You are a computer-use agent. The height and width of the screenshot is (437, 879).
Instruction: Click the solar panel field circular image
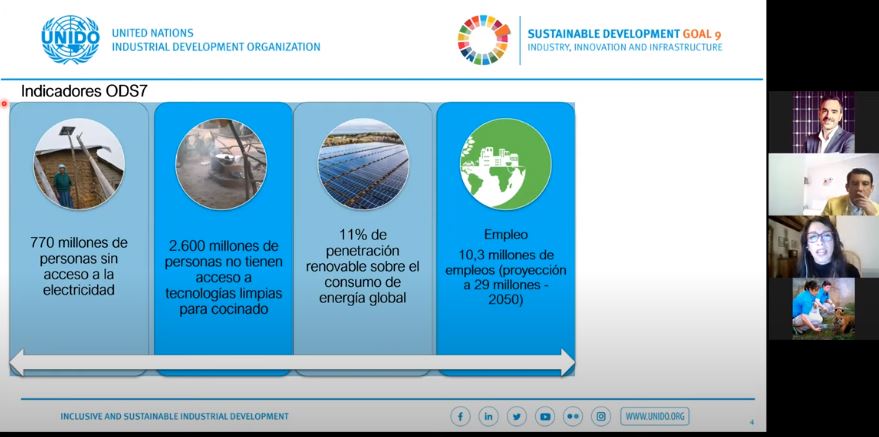[363, 163]
